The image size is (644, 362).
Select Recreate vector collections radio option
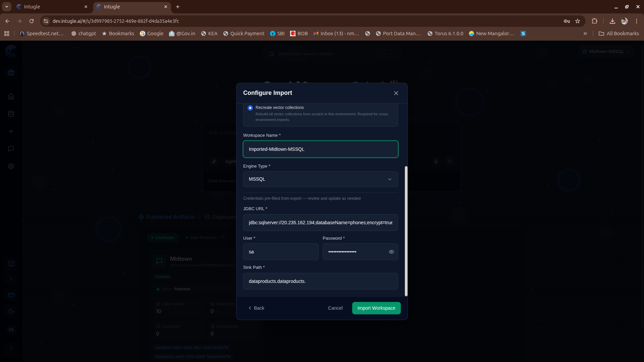[x=250, y=108]
